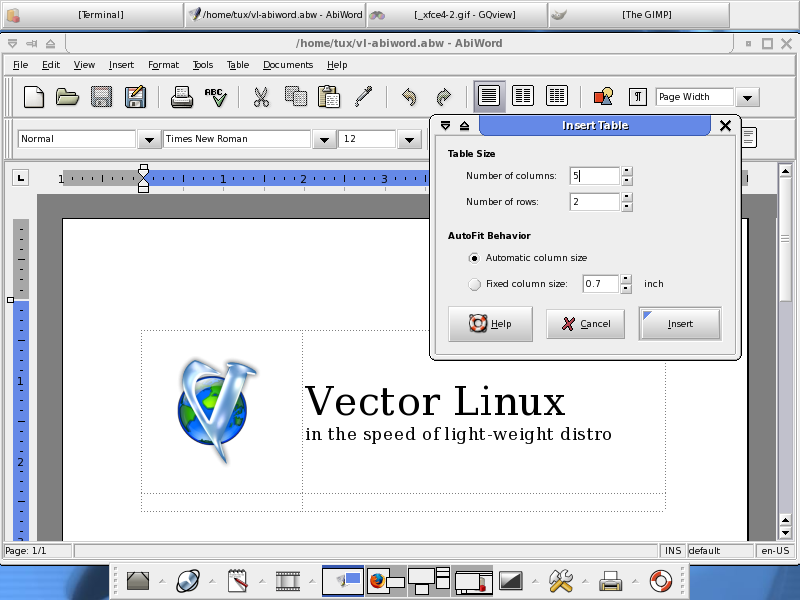Open the Page Width zoom dropdown

click(x=747, y=97)
